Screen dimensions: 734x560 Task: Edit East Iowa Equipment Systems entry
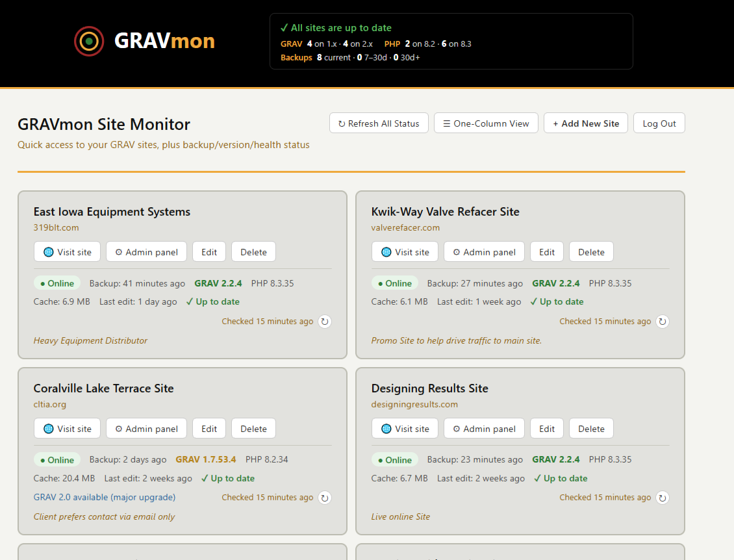pyautogui.click(x=209, y=252)
